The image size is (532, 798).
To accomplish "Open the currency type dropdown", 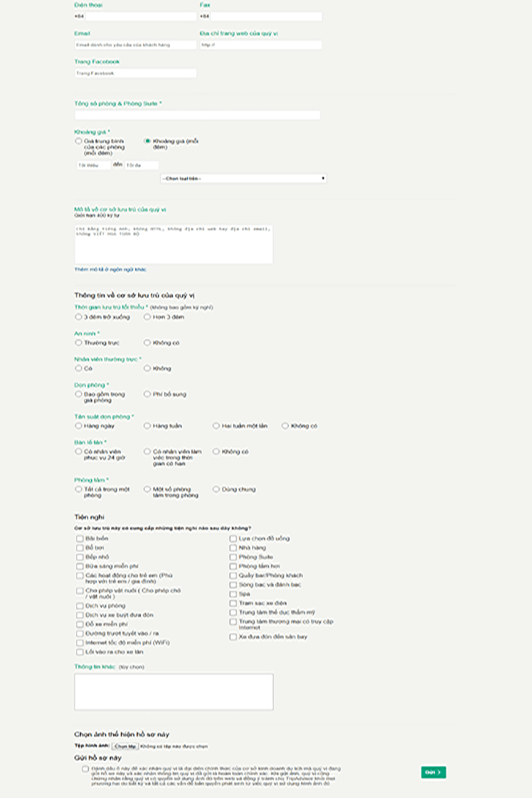I will [x=243, y=178].
